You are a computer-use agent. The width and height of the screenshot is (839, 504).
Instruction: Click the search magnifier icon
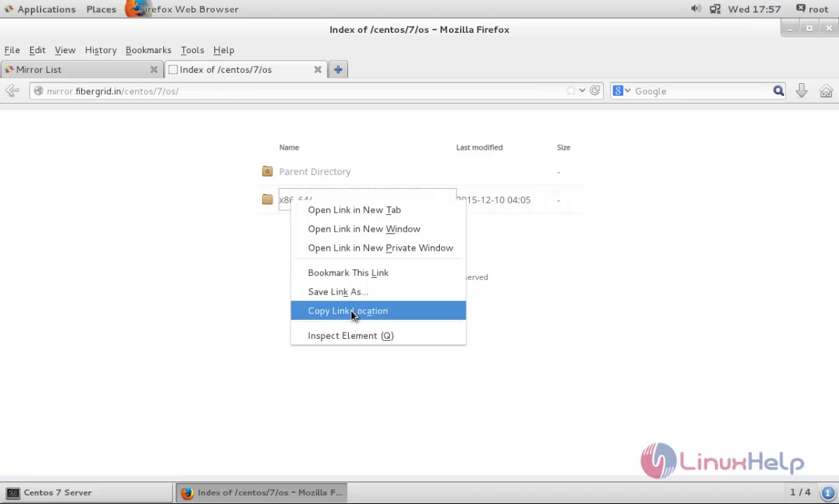[x=778, y=91]
